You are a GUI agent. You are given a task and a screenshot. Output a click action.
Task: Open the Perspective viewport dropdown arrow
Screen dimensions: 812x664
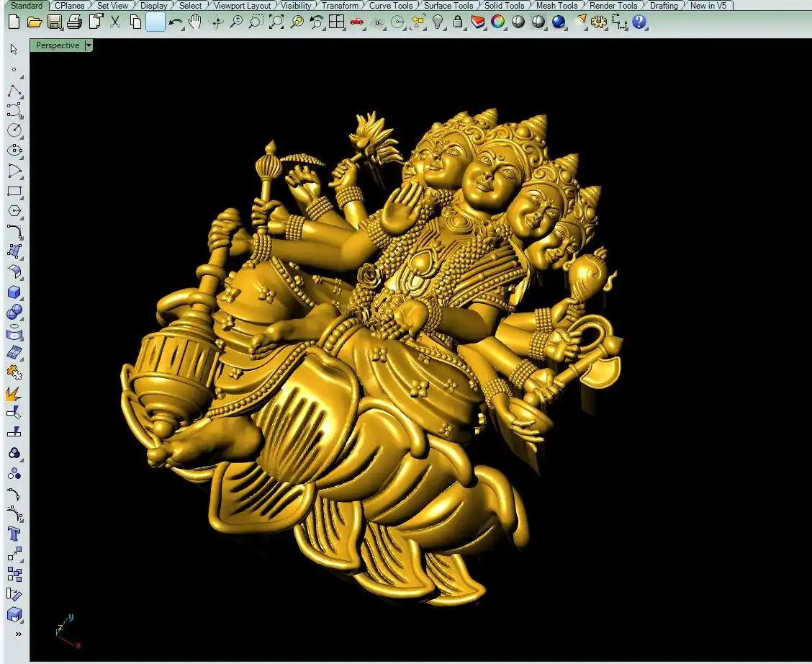[x=89, y=45]
